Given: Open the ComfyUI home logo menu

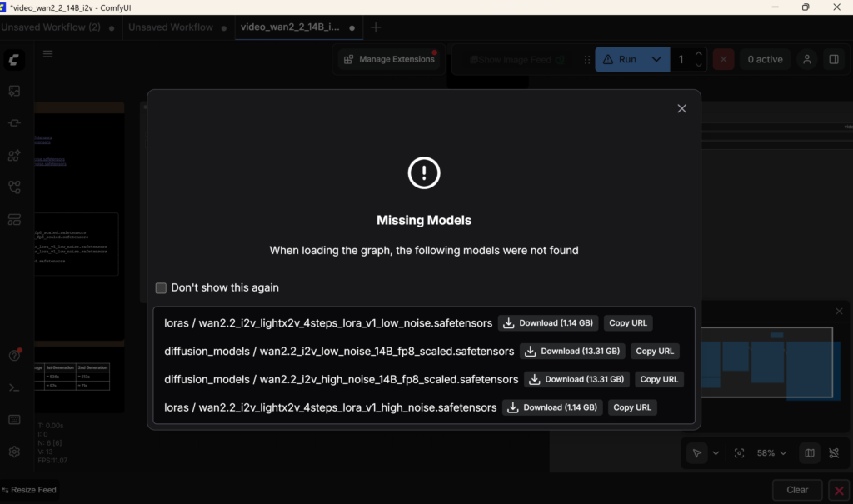Looking at the screenshot, I should 14,59.
